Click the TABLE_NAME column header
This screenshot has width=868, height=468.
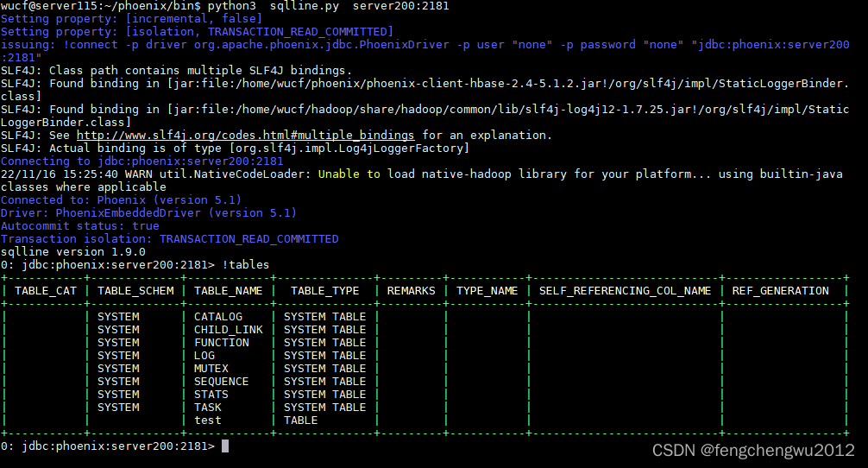pos(228,291)
